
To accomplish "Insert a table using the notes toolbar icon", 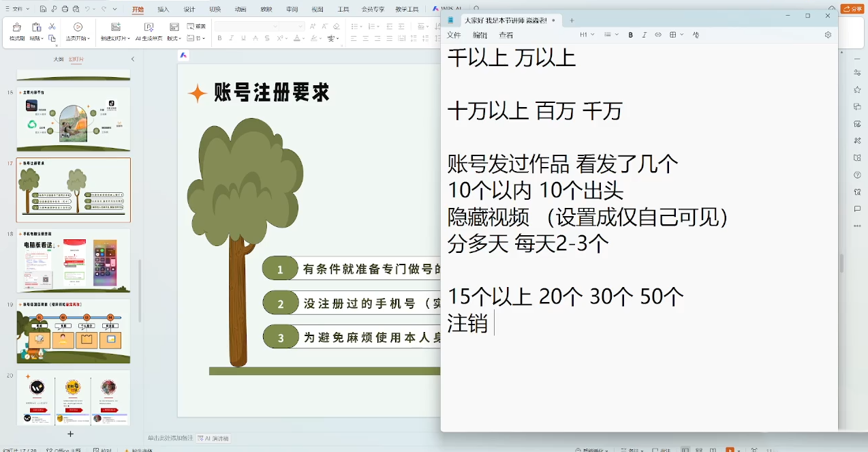I will [672, 34].
